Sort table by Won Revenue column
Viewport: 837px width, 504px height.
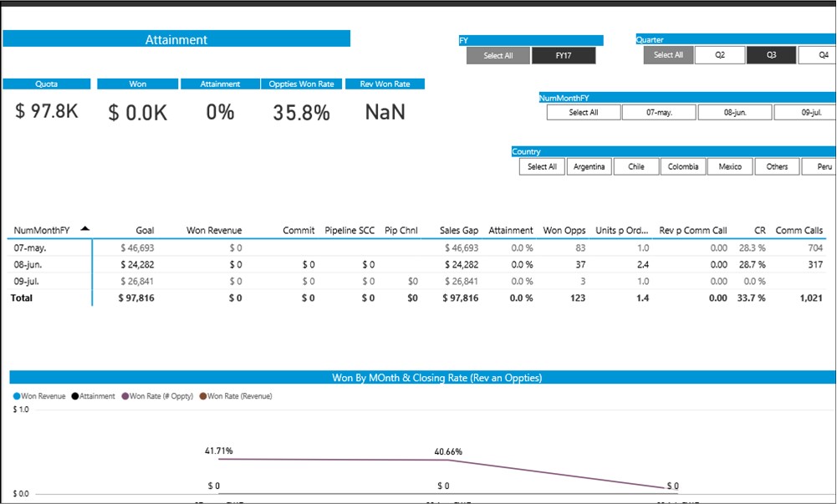coord(214,231)
